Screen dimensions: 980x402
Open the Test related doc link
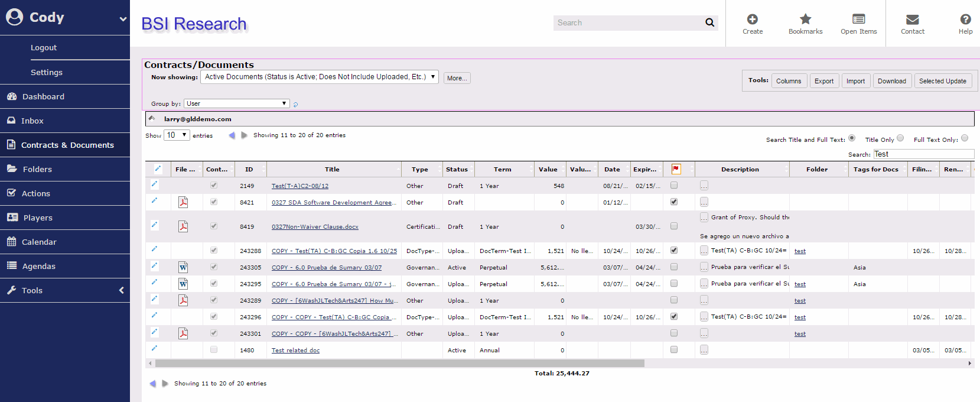[295, 351]
